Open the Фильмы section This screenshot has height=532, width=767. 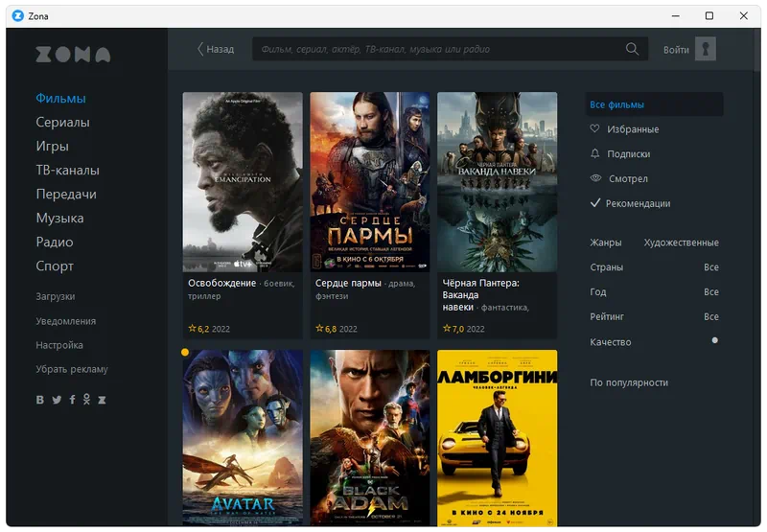pyautogui.click(x=60, y=99)
